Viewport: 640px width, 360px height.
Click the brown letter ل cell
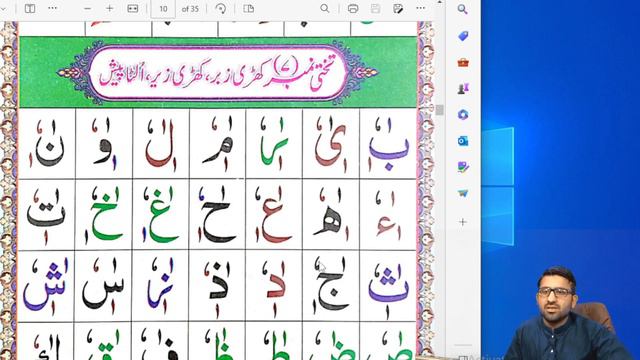tap(161, 144)
